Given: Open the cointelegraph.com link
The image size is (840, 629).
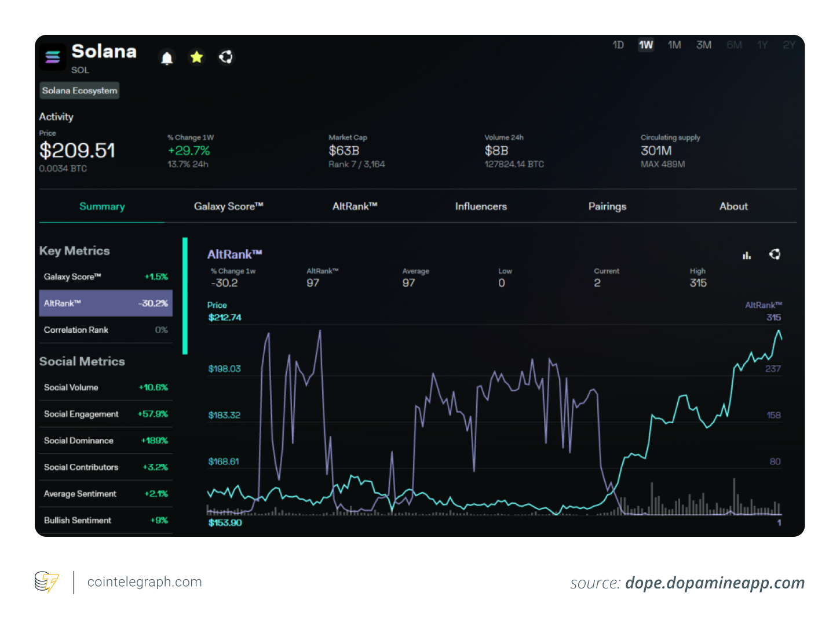Looking at the screenshot, I should (x=144, y=582).
